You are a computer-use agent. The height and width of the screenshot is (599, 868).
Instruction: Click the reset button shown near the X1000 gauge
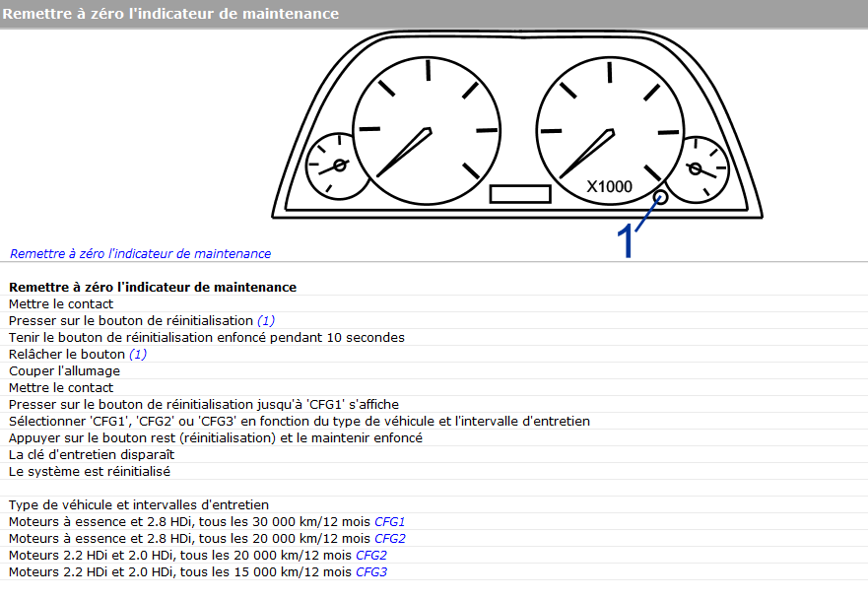point(659,198)
